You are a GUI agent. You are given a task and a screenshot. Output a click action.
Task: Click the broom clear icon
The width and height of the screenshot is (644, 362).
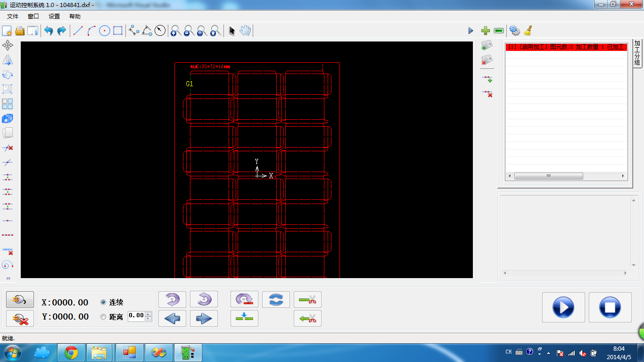point(528,31)
